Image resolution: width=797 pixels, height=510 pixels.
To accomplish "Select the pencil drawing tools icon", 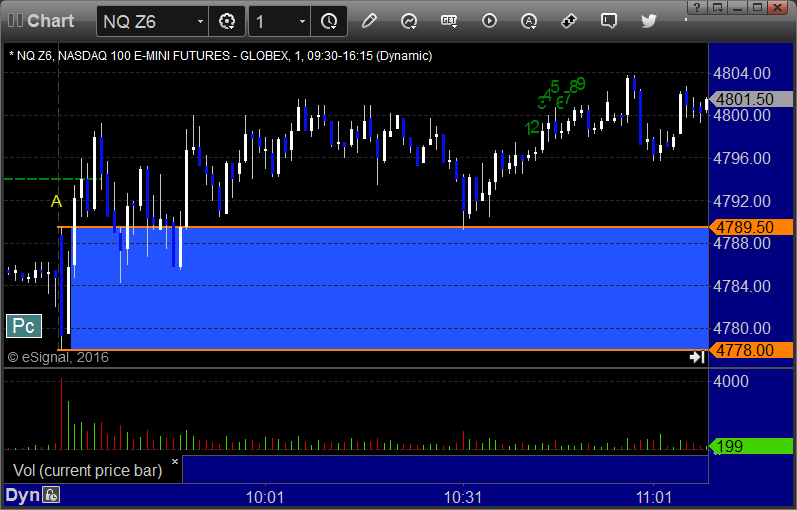I will click(x=369, y=21).
